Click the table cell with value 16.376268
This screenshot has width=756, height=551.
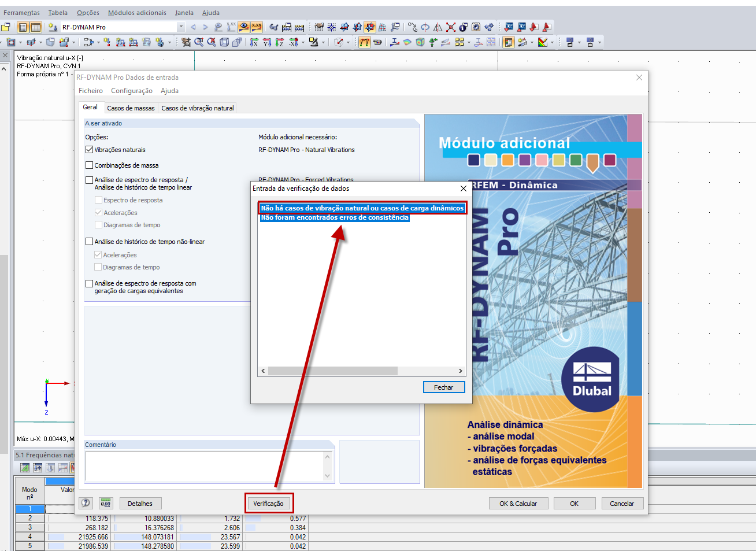[145, 528]
